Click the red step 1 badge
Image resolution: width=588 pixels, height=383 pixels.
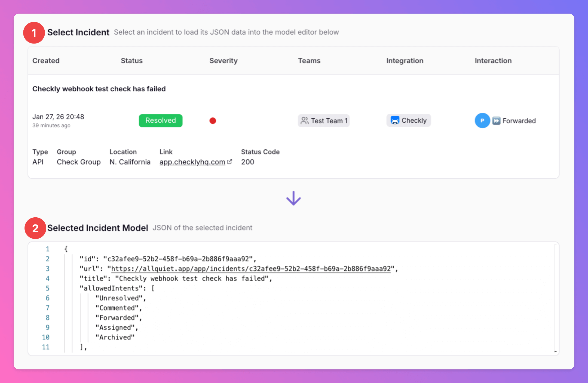tap(34, 33)
